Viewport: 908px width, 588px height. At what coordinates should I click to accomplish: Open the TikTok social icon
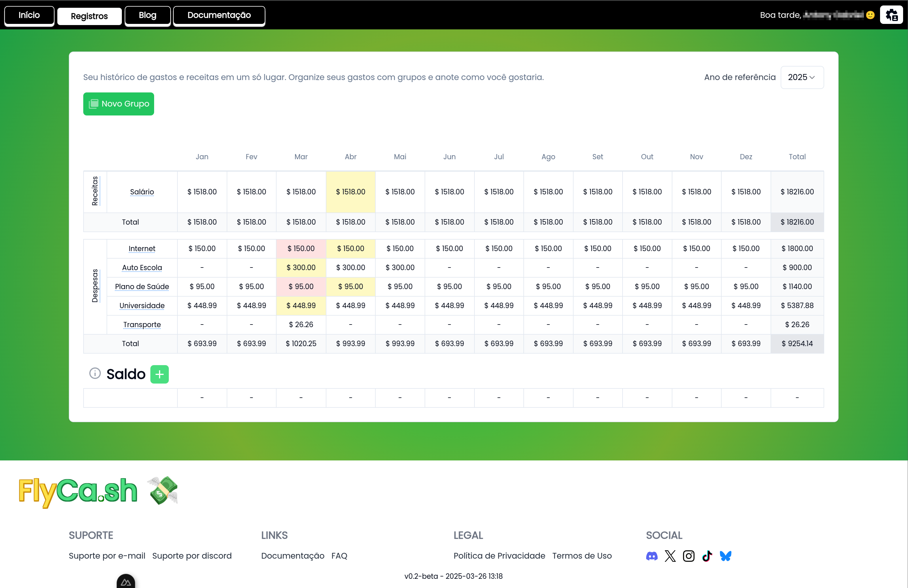point(707,556)
